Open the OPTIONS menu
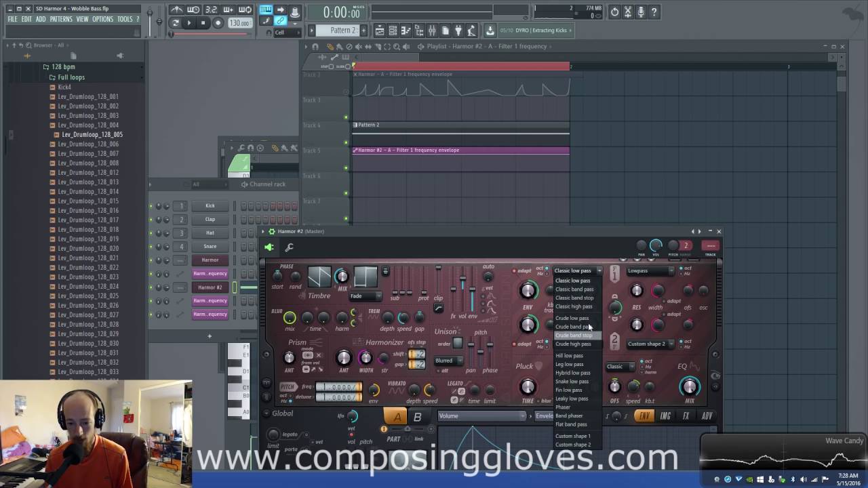 [103, 19]
